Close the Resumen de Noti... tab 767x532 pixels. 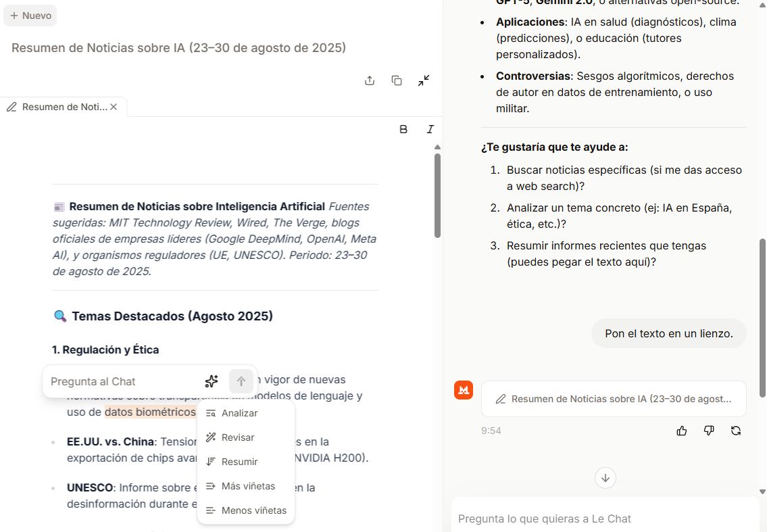click(114, 107)
